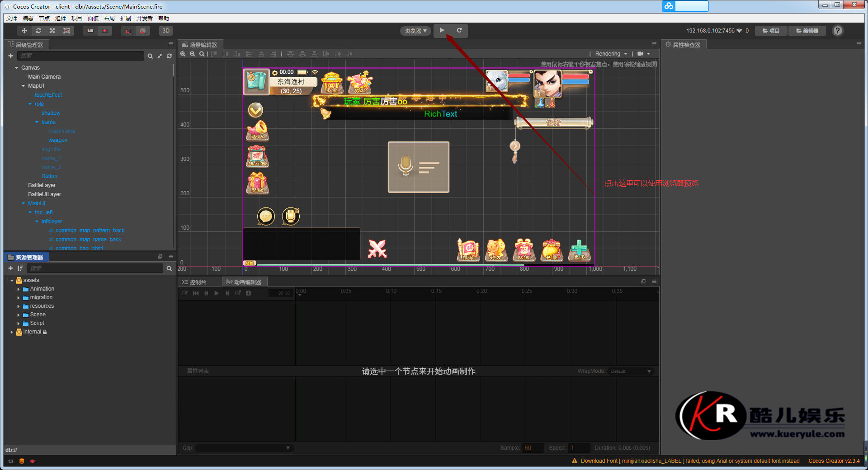Viewport: 868px width, 470px height.
Task: Switch to the 控制台 console tab
Action: pyautogui.click(x=194, y=282)
